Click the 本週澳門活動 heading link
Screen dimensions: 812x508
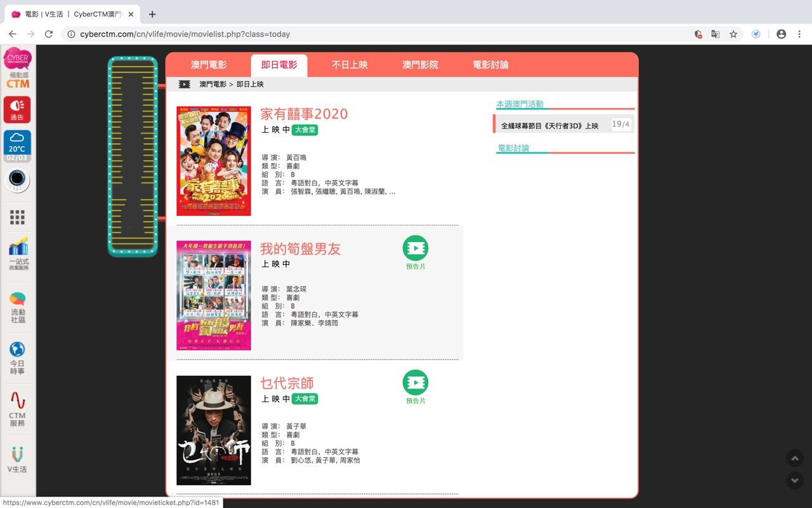pyautogui.click(x=520, y=104)
